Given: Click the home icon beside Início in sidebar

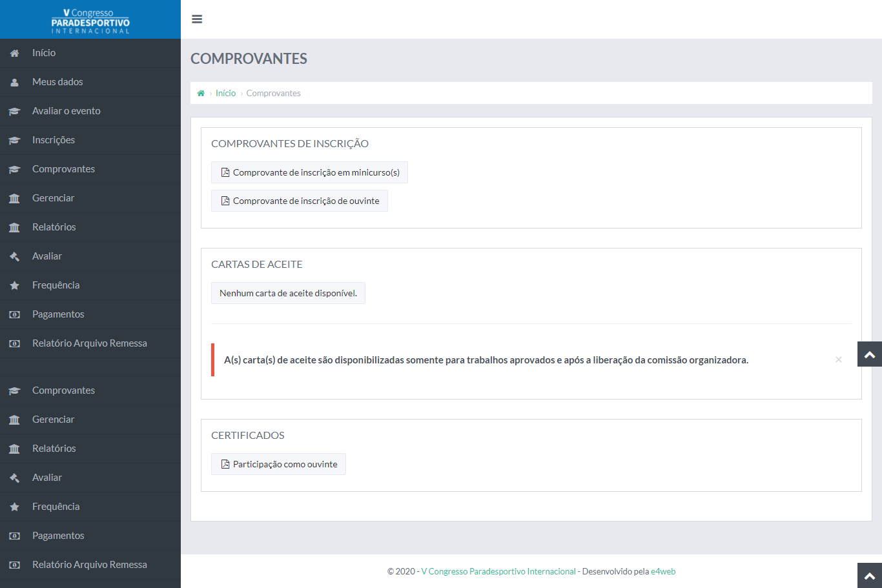Looking at the screenshot, I should click(x=14, y=54).
